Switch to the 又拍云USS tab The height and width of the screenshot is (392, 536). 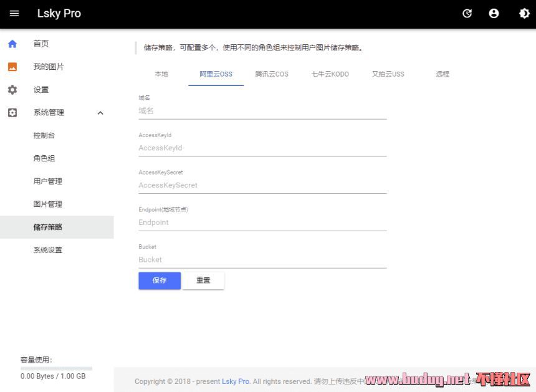(388, 74)
